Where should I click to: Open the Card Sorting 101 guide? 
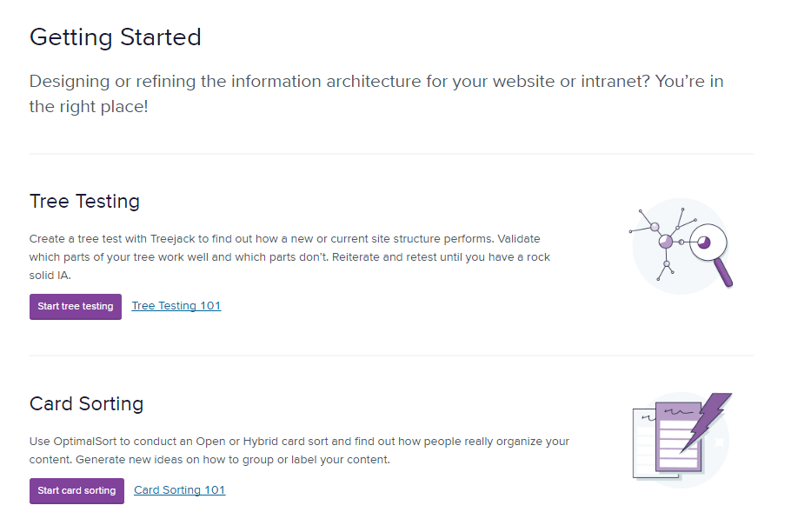[179, 489]
